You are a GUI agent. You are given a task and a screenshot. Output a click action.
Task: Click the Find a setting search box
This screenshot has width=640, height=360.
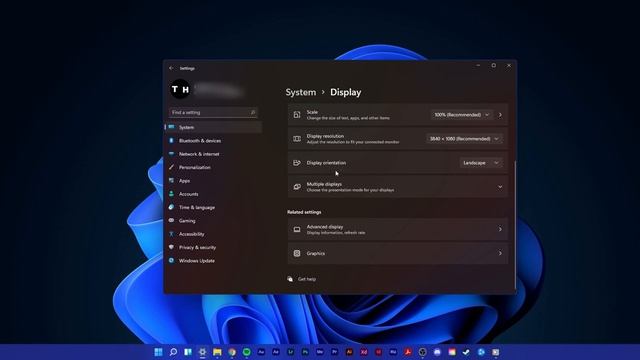(213, 112)
